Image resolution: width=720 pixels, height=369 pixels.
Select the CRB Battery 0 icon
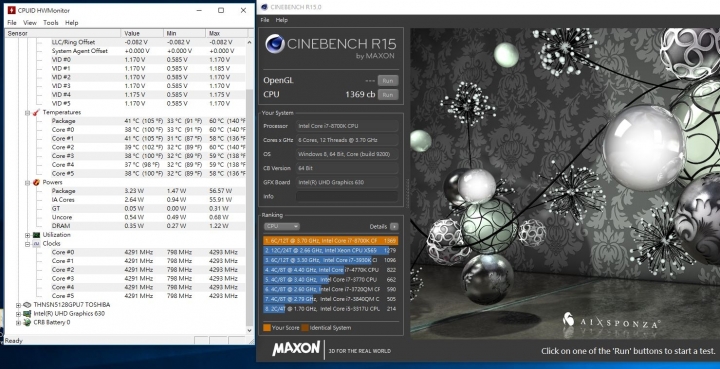click(27, 322)
